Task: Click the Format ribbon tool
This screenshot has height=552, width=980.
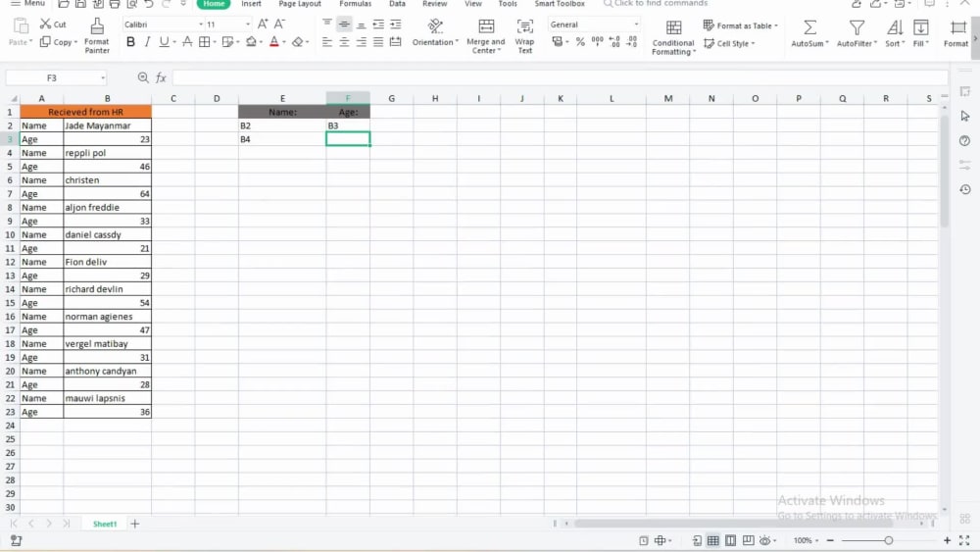Action: coord(956,33)
